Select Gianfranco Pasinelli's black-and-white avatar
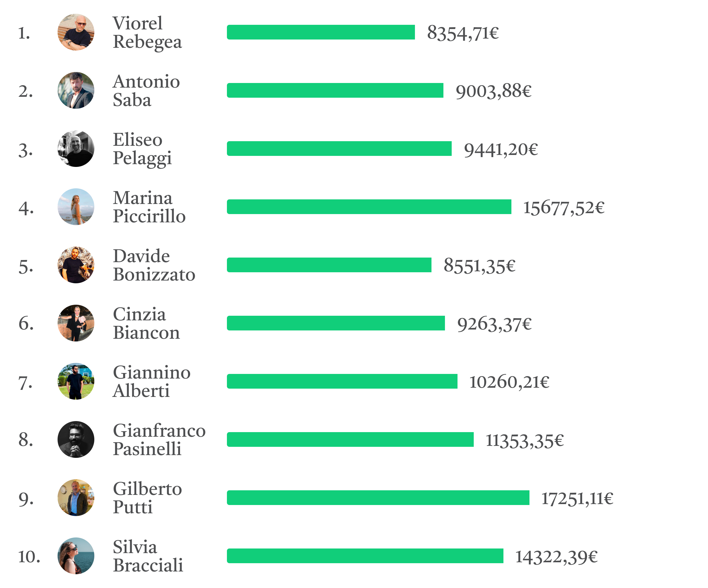 point(76,439)
